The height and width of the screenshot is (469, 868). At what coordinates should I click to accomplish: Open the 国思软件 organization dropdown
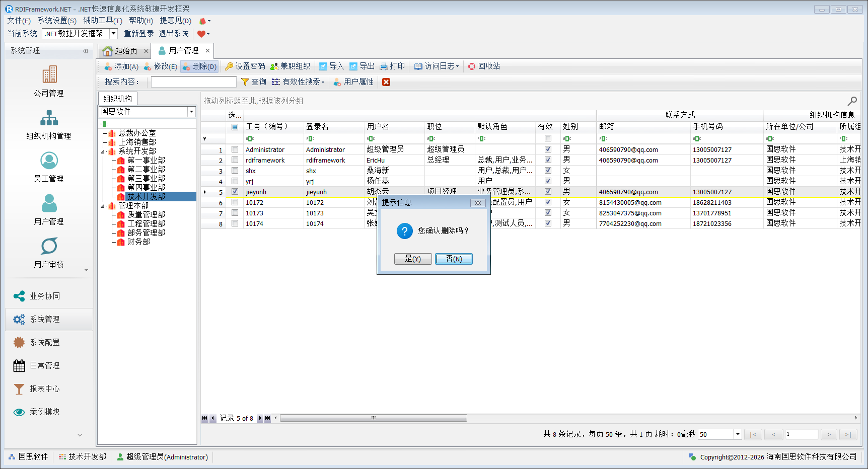pos(191,112)
